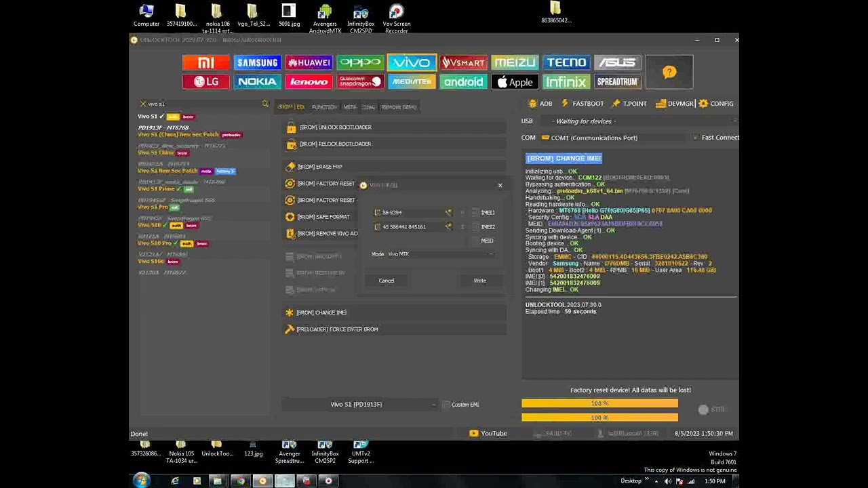Select the Apple brand tile

point(515,81)
